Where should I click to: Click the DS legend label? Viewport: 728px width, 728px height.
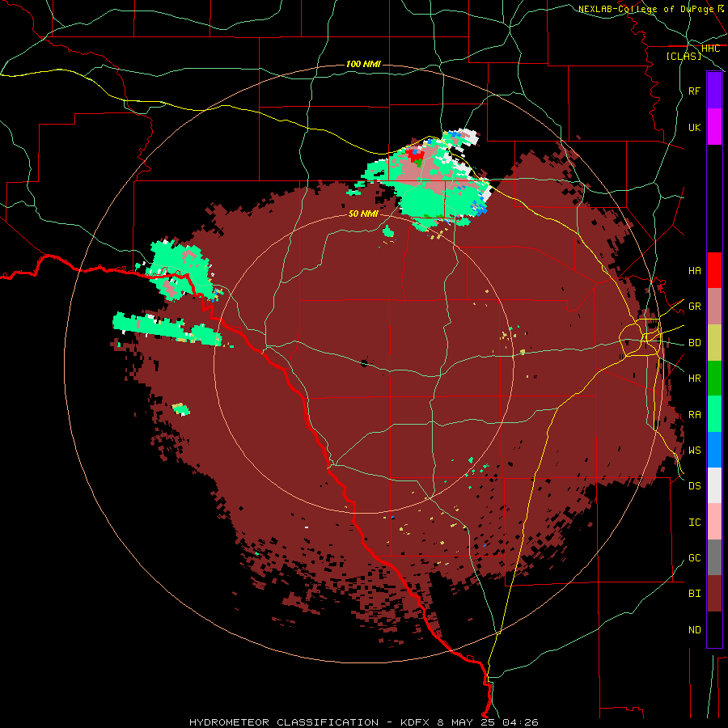(x=694, y=485)
